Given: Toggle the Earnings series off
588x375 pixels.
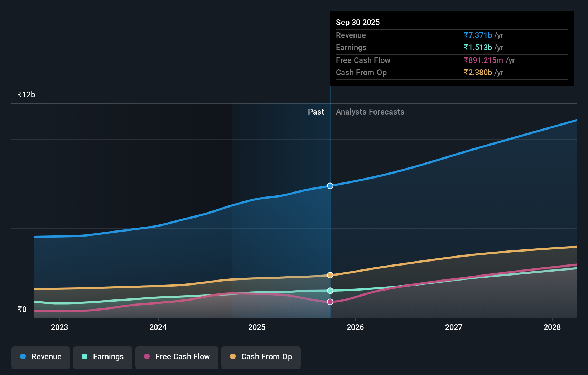Looking at the screenshot, I should click(103, 357).
